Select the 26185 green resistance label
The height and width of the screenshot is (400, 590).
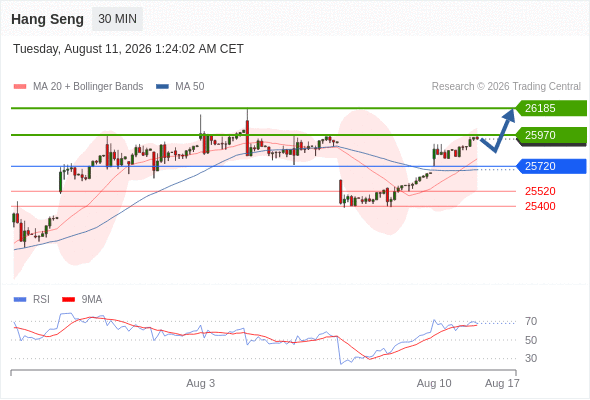pyautogui.click(x=551, y=108)
